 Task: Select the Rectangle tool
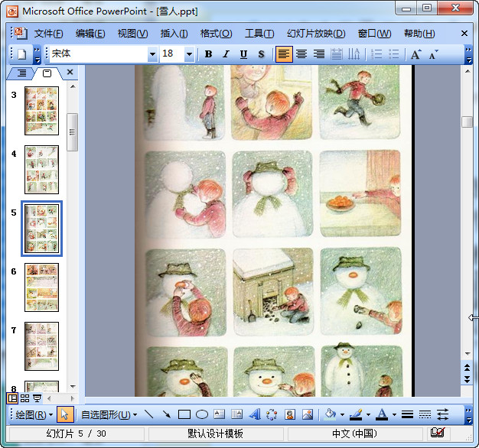[184, 414]
